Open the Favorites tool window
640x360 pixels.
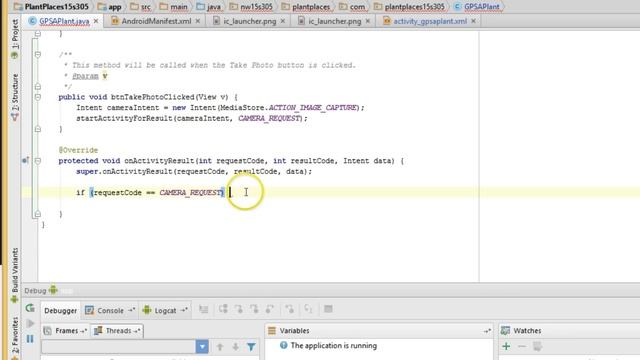15,338
